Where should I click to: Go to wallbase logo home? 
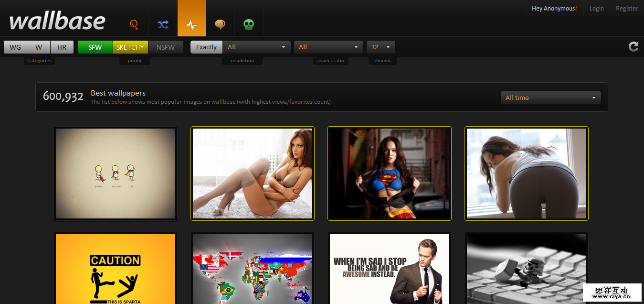(x=57, y=21)
